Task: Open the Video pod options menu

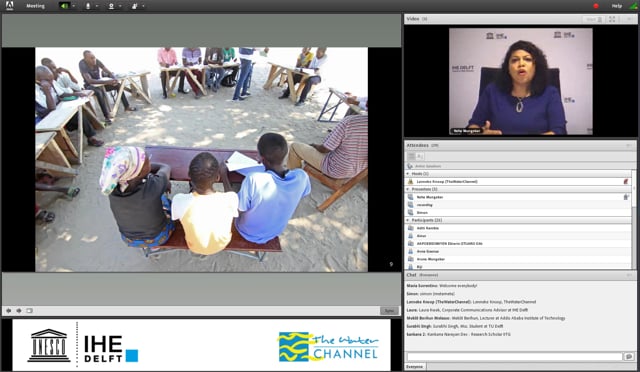Action: point(629,19)
